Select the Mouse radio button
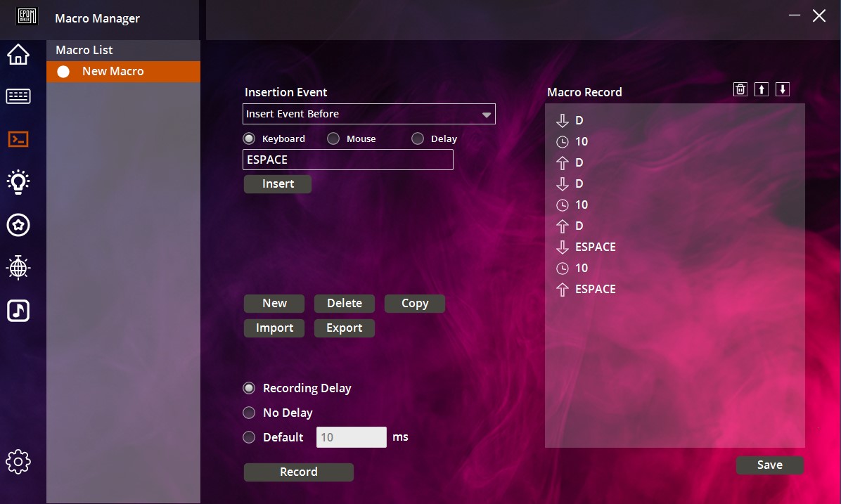841x504 pixels. coord(333,139)
